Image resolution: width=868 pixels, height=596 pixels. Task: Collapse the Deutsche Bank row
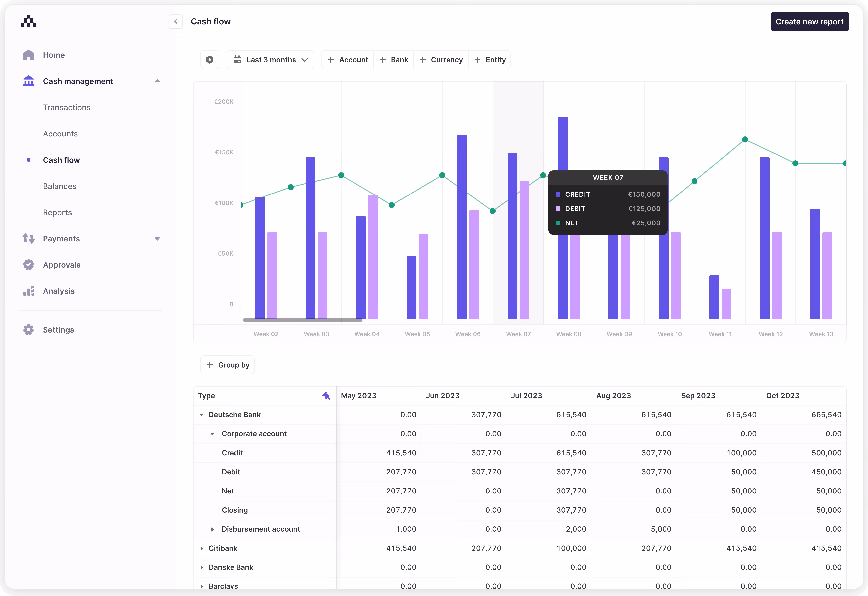pos(202,415)
